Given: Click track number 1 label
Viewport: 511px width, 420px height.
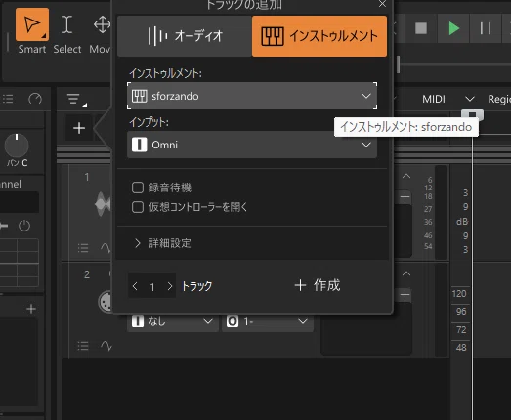Looking at the screenshot, I should coord(87,177).
